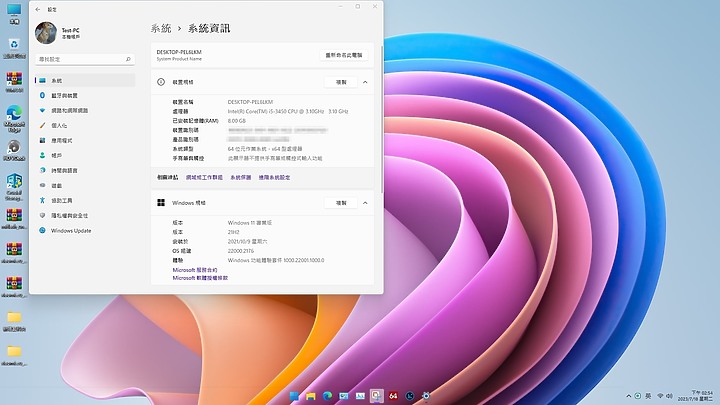Viewport: 720px width, 405px height.
Task: Open Windows Update in sidebar
Action: coord(85,231)
